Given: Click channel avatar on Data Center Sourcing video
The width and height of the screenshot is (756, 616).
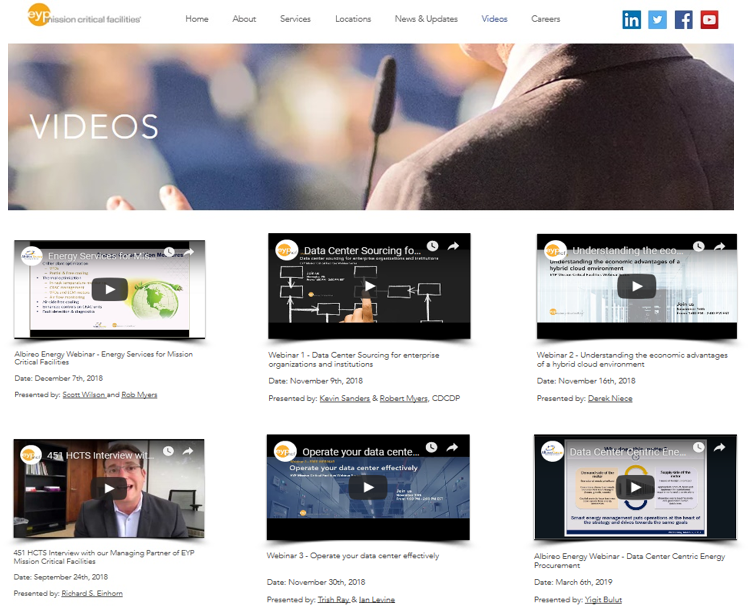Looking at the screenshot, I should (x=286, y=250).
